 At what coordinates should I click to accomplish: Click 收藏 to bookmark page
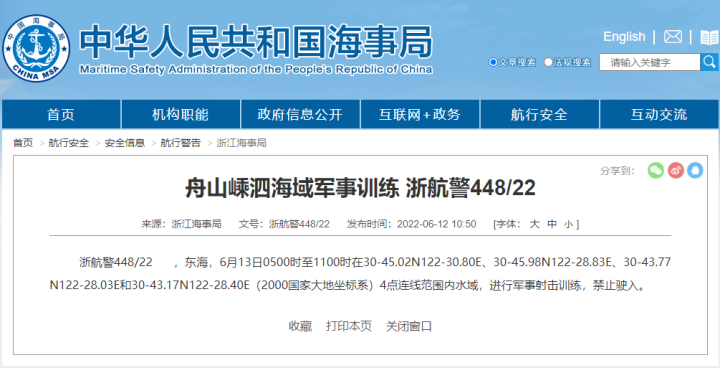[300, 326]
